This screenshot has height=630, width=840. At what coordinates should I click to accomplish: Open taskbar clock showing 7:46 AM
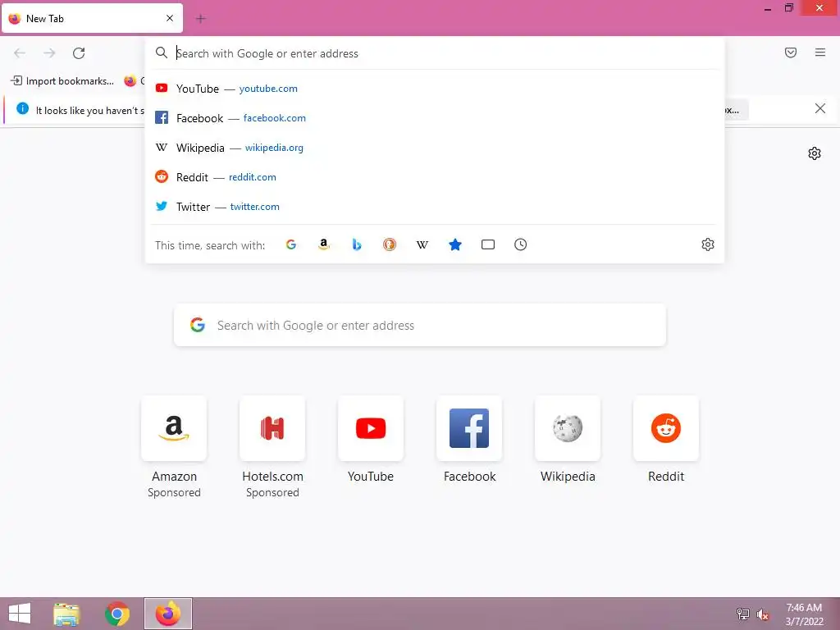[804, 614]
